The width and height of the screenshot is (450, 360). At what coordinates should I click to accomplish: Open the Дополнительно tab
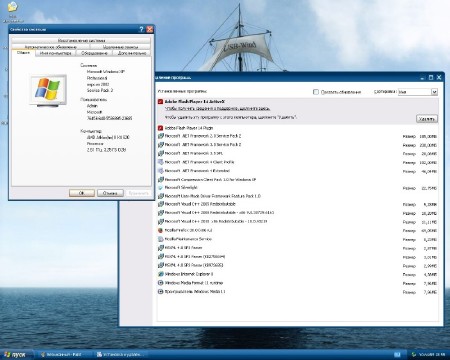[x=132, y=53]
